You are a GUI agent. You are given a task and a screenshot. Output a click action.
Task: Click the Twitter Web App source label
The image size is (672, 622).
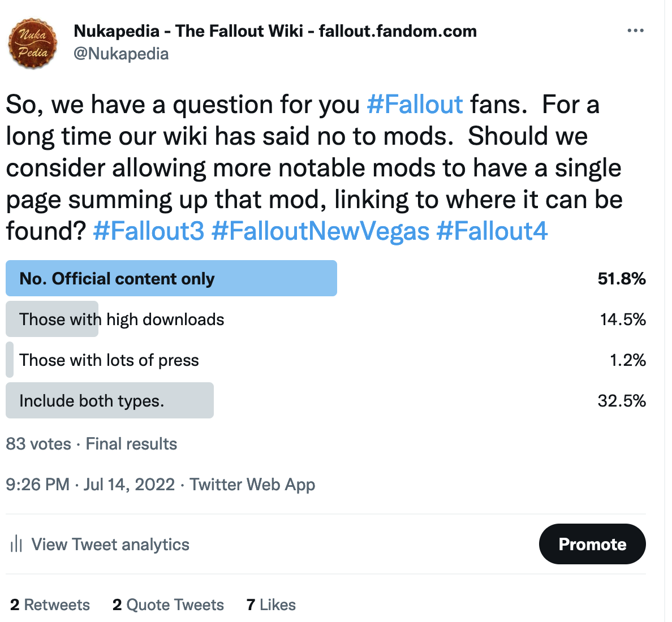[252, 485]
